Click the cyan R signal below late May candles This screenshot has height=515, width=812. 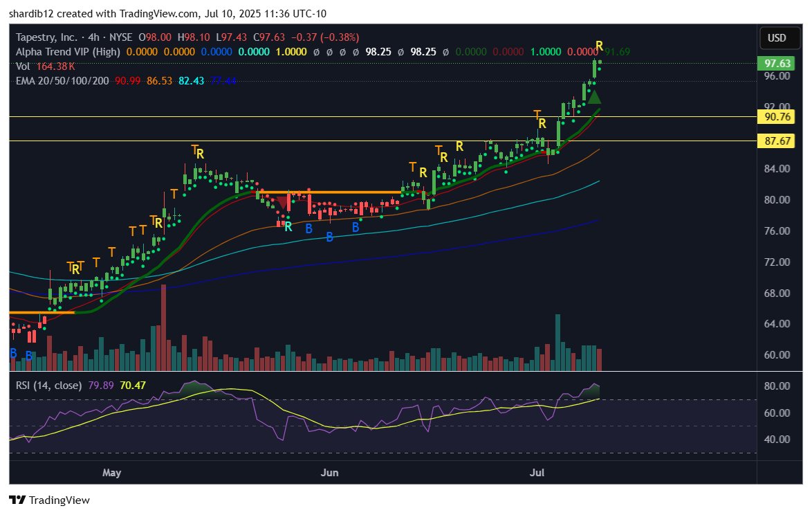(288, 226)
